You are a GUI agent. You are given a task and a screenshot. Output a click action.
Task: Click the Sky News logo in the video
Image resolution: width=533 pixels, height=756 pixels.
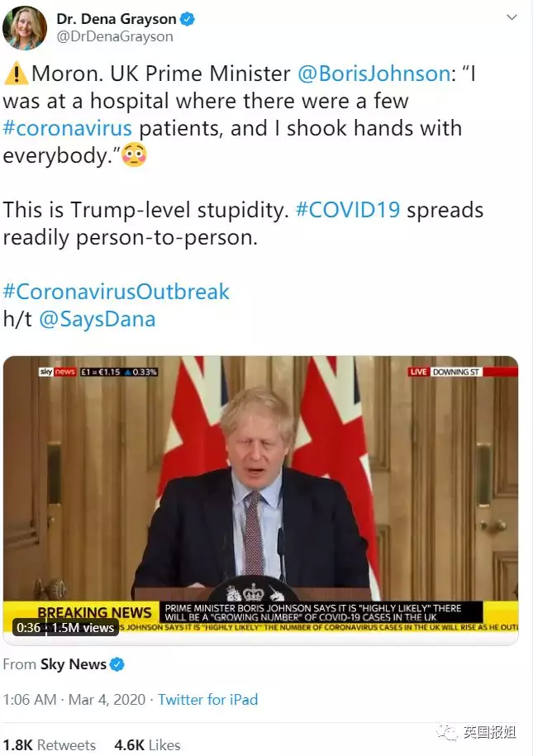57,372
